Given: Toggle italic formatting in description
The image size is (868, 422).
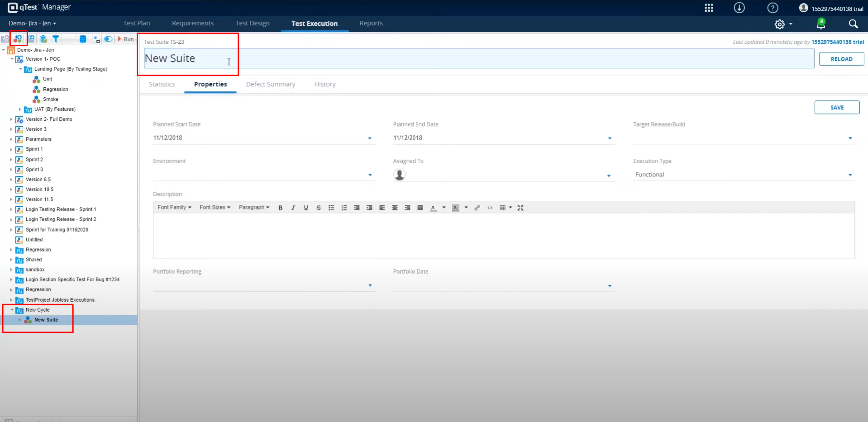Looking at the screenshot, I should pyautogui.click(x=293, y=208).
